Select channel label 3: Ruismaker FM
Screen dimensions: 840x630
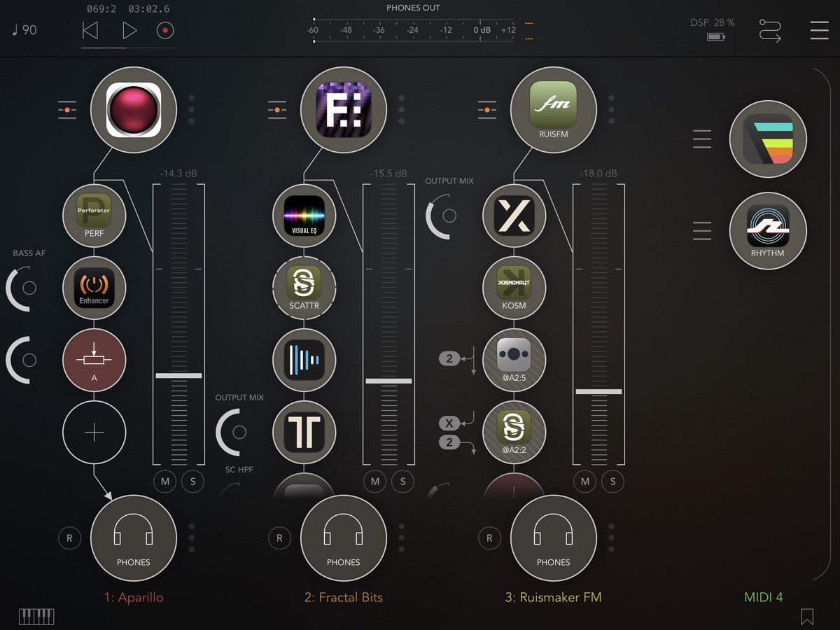(x=554, y=597)
